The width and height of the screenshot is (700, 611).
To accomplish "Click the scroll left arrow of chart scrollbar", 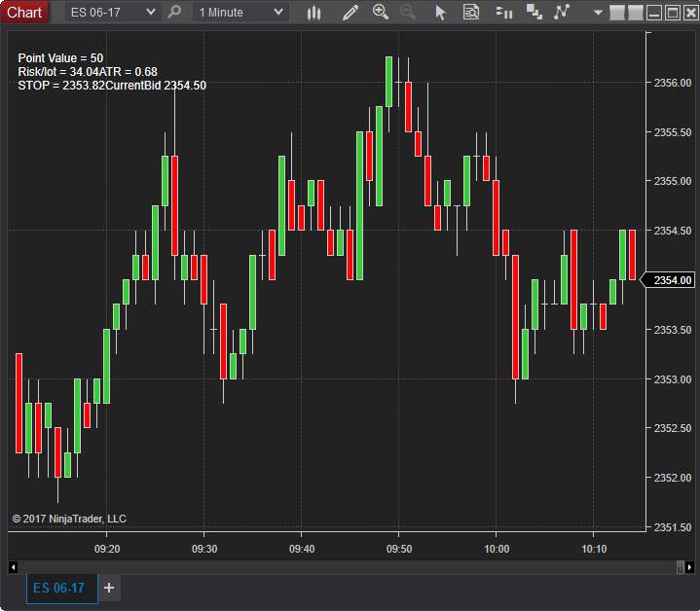I will click(13, 567).
